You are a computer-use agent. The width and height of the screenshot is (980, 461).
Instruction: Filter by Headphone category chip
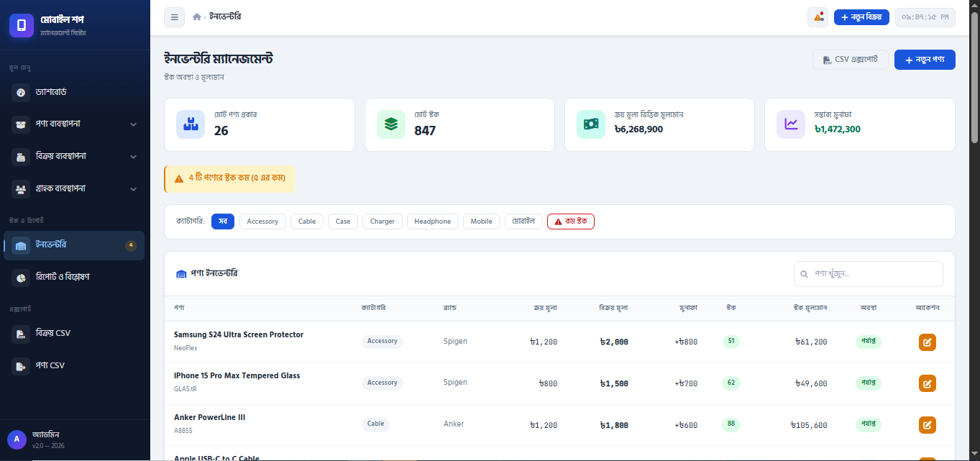point(433,222)
